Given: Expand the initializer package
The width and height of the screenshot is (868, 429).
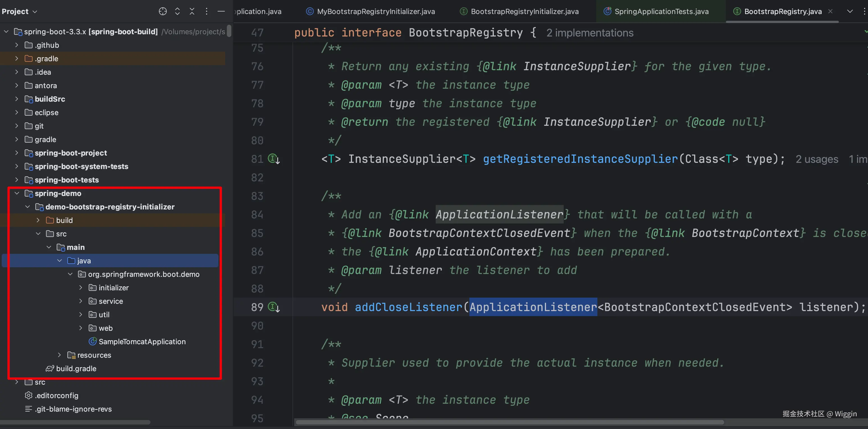Looking at the screenshot, I should click(x=81, y=287).
